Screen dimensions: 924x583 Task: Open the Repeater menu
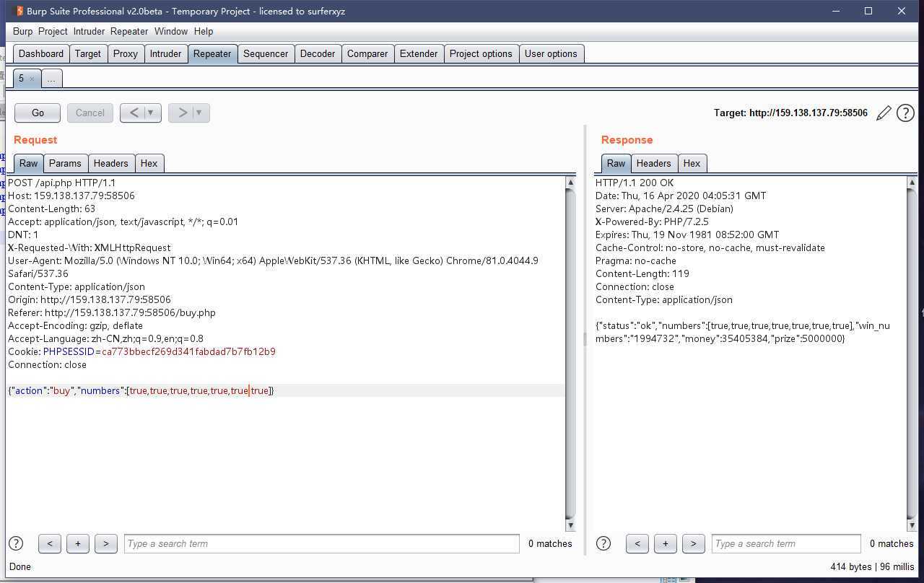coord(129,31)
